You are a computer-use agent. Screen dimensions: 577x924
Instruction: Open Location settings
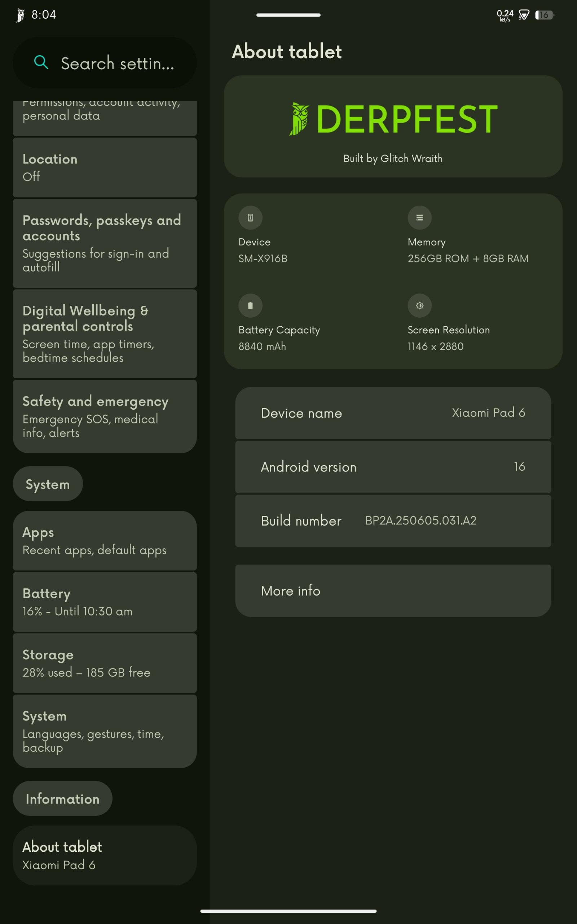[x=105, y=167]
